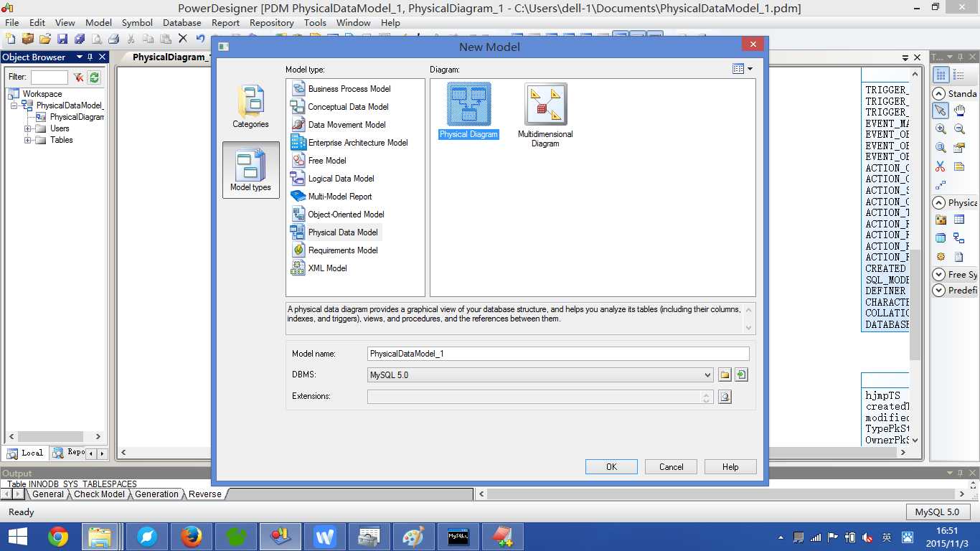The image size is (980, 551).
Task: Click Help in New Model dialog
Action: click(x=730, y=466)
